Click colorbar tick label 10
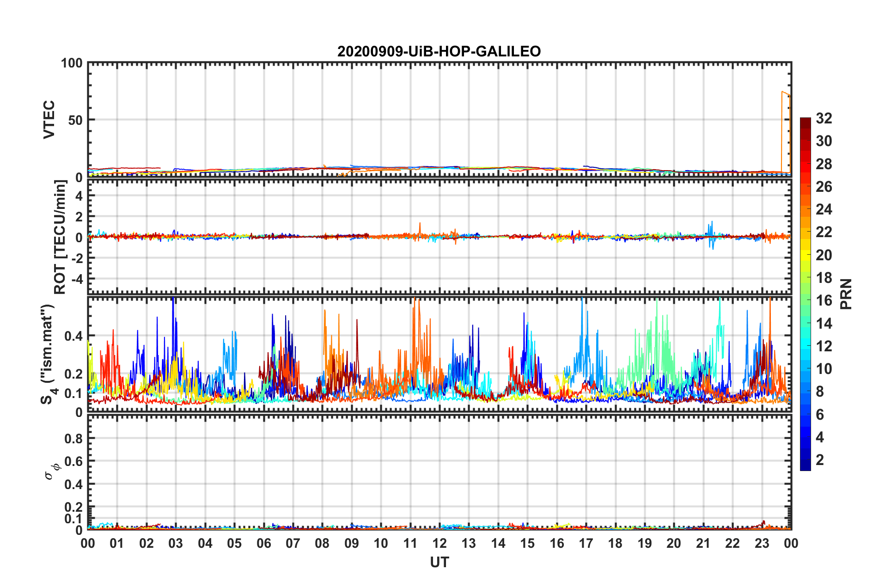The width and height of the screenshot is (879, 588). (824, 369)
